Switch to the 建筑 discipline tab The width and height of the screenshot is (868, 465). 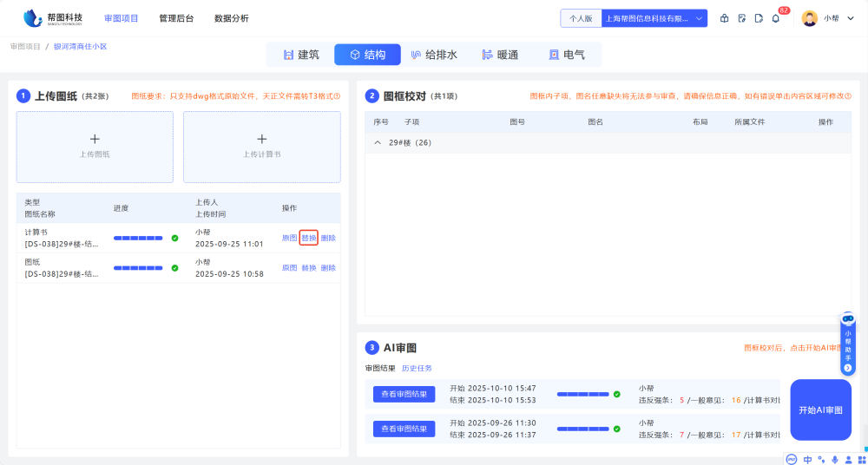pyautogui.click(x=300, y=55)
